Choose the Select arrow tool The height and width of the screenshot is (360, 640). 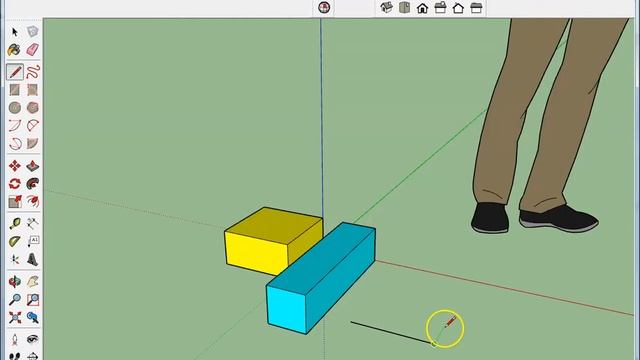pyautogui.click(x=15, y=32)
